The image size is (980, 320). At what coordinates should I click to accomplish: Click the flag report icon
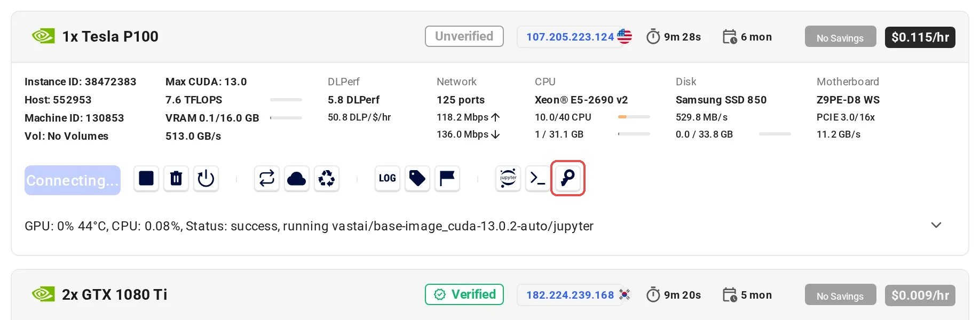(447, 178)
